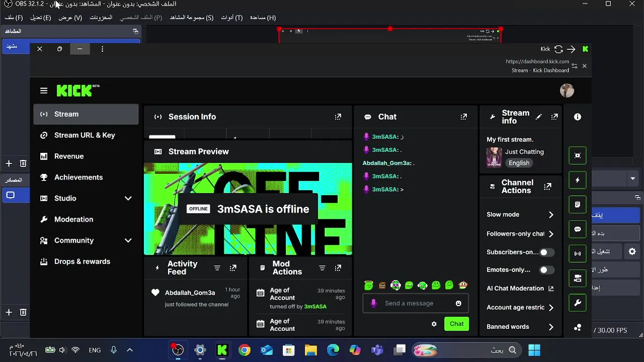Click the camera layout icon in green toolbar
Screen dimensions: 644x362
[x=578, y=278]
